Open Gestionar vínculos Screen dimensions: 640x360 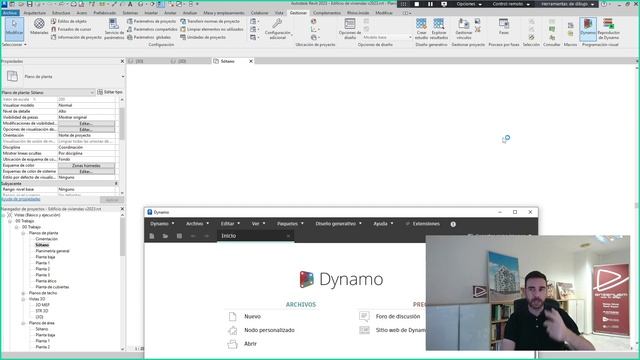(464, 29)
